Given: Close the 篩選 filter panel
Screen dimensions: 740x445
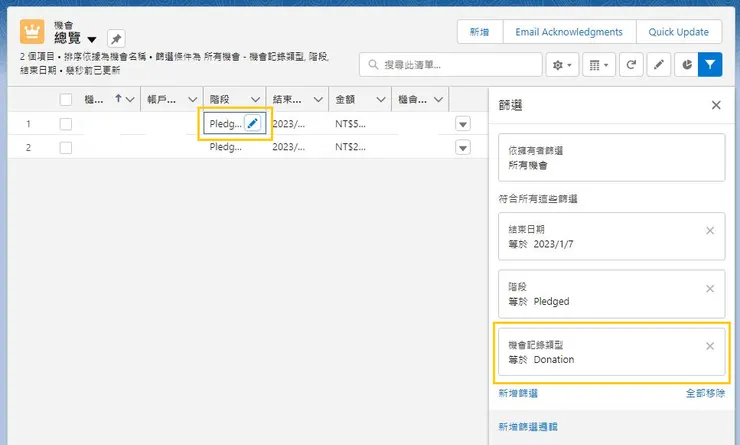Looking at the screenshot, I should (x=716, y=105).
